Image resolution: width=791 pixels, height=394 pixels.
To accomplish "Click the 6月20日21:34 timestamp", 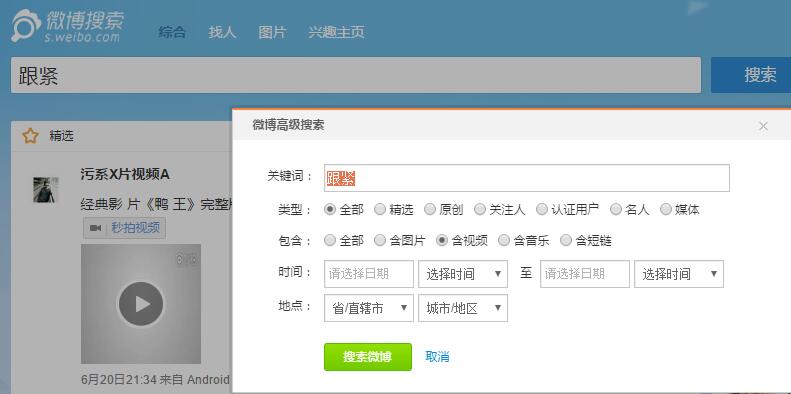I will (x=119, y=379).
